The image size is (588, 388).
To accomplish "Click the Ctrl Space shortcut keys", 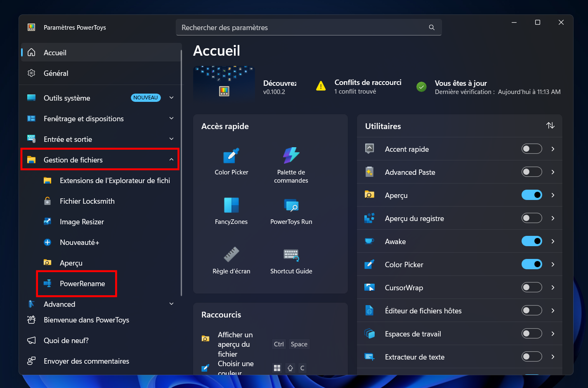I will 291,344.
